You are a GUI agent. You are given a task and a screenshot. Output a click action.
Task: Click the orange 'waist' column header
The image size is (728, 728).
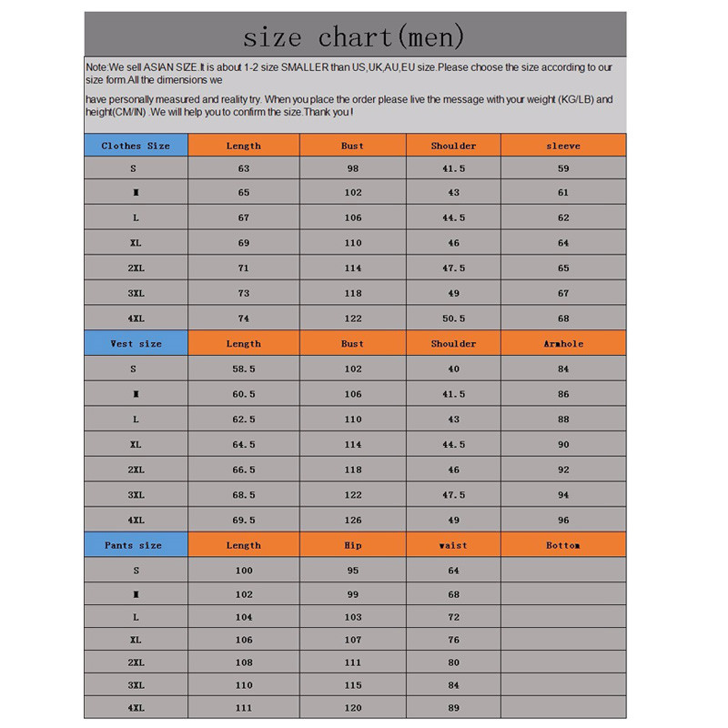[453, 545]
